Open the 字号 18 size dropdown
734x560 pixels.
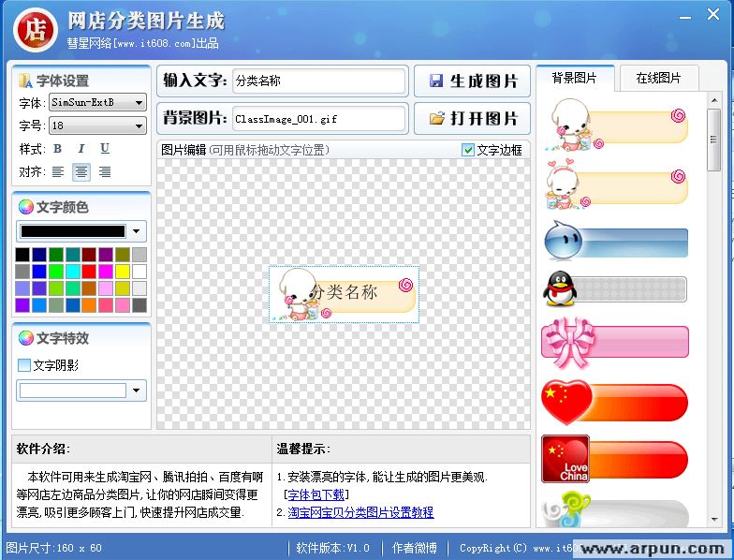(97, 125)
